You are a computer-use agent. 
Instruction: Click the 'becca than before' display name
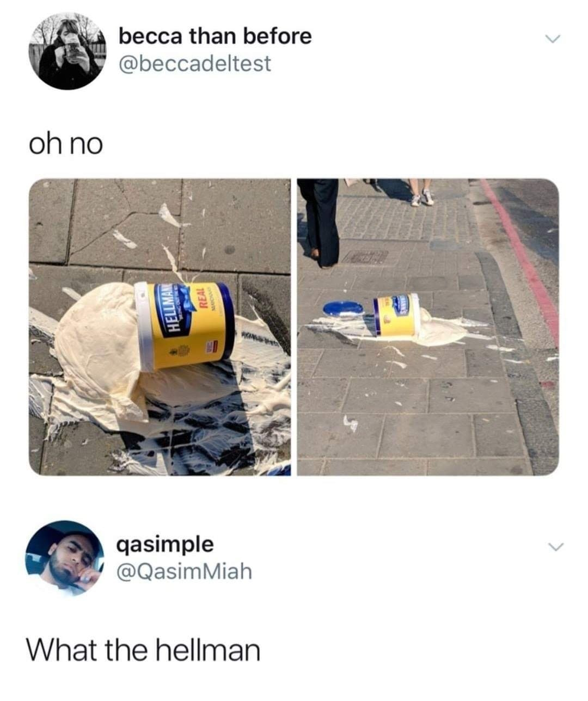pos(216,36)
